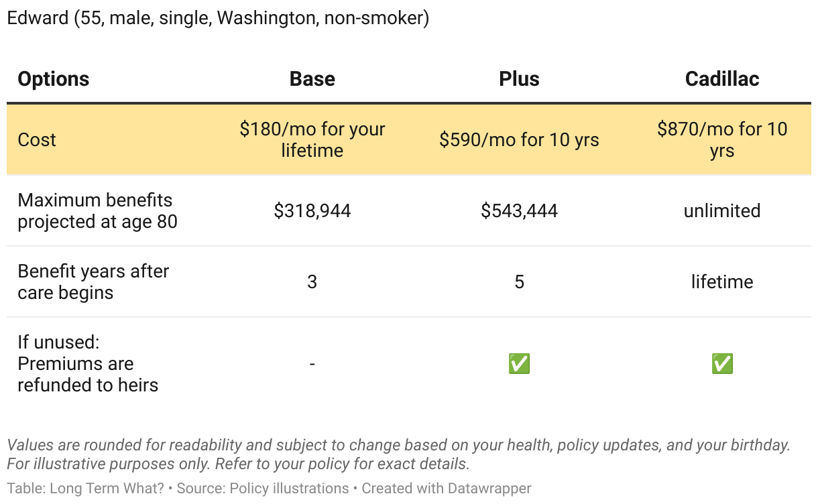The image size is (818, 504).
Task: Click the green checkmark in Plus column
Action: pos(519,364)
